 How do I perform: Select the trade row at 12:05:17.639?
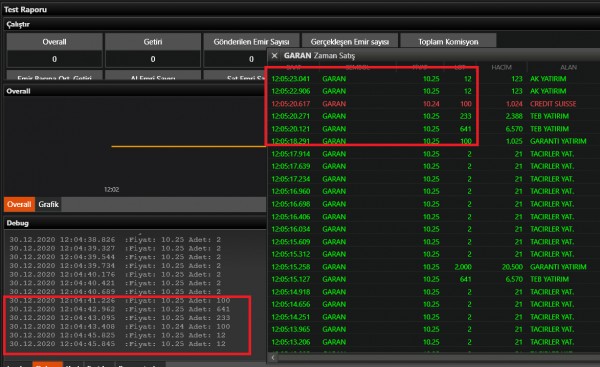(434, 166)
